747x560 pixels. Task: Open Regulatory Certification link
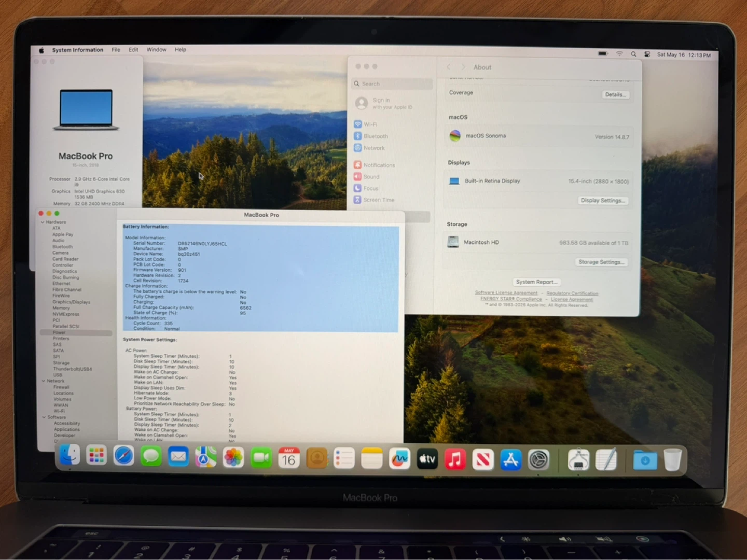tap(572, 293)
